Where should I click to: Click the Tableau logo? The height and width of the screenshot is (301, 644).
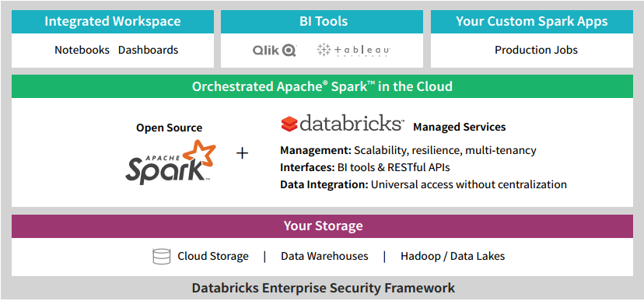point(353,50)
